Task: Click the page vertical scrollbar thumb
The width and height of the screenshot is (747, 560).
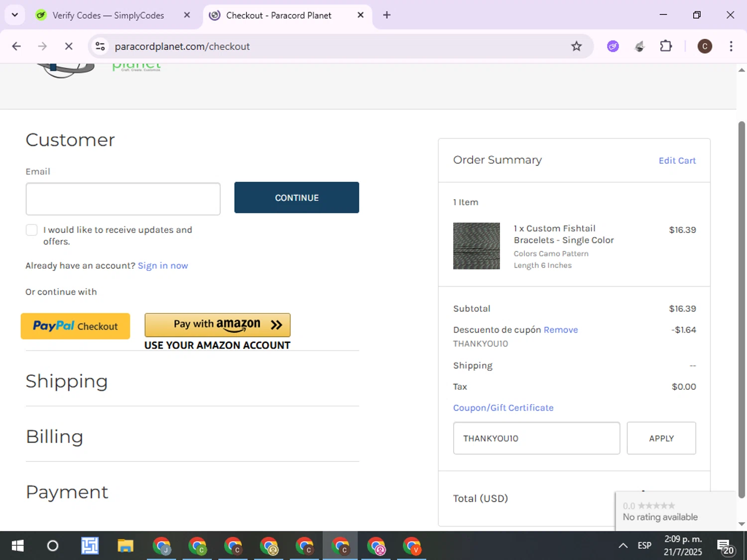Action: point(742,309)
